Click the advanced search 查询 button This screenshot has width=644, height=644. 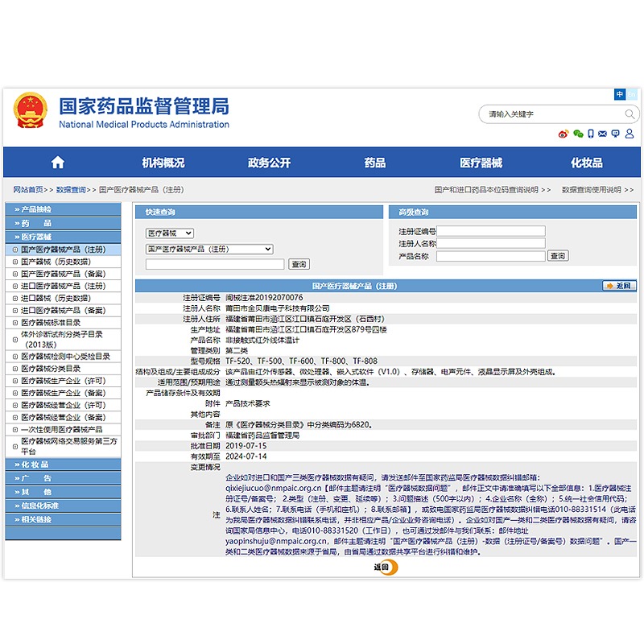click(558, 256)
